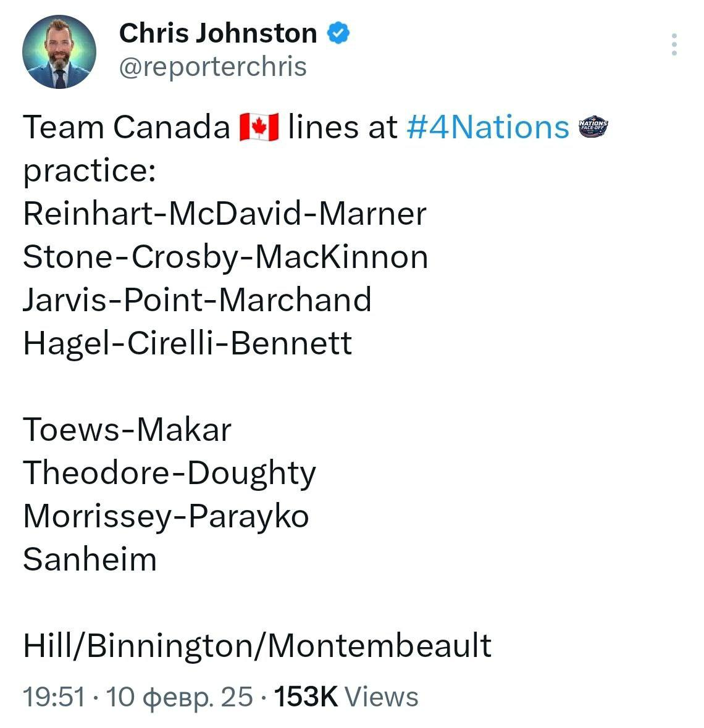Click the Reinhart-McDavid-Marner line text
The image size is (704, 728).
click(225, 214)
